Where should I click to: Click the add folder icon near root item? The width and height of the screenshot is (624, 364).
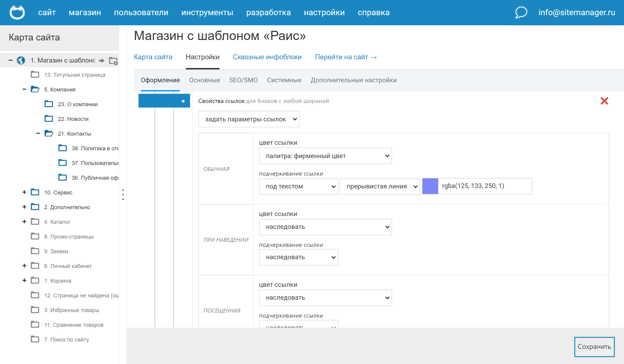[113, 61]
